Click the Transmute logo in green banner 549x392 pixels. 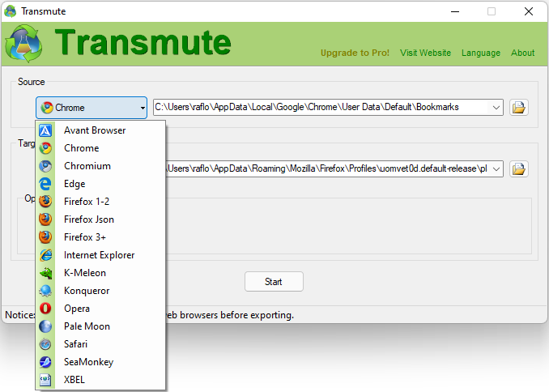tap(24, 44)
